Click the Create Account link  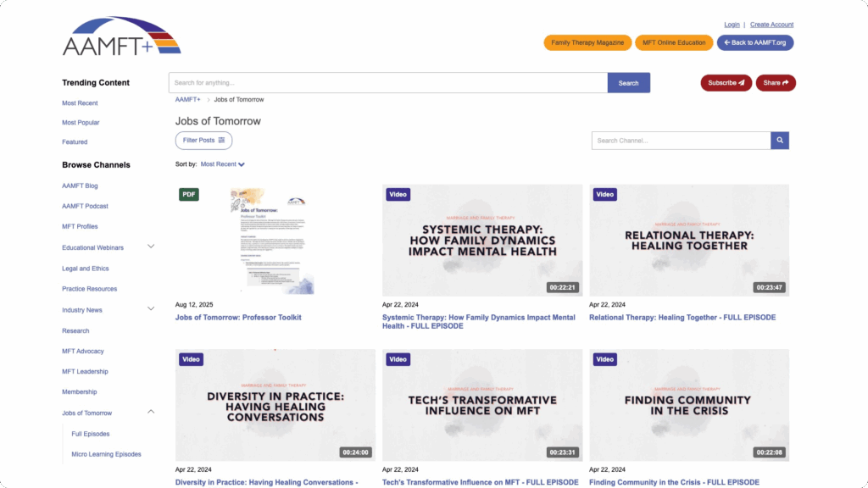[771, 25]
